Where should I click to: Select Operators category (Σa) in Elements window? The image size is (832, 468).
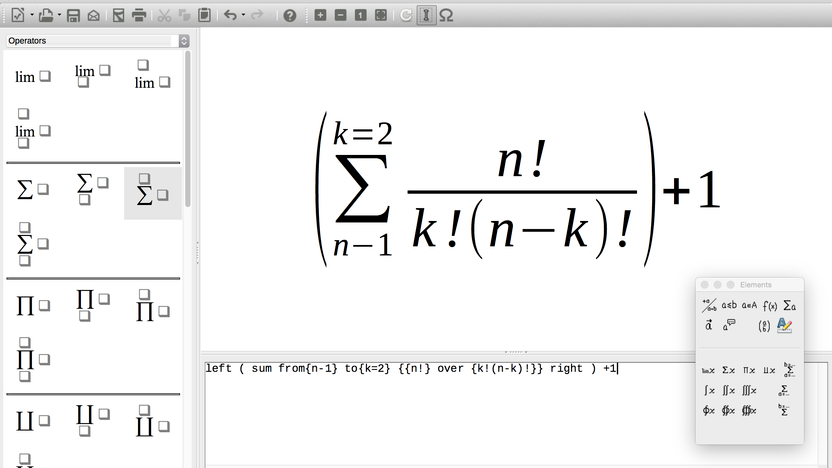pyautogui.click(x=790, y=305)
